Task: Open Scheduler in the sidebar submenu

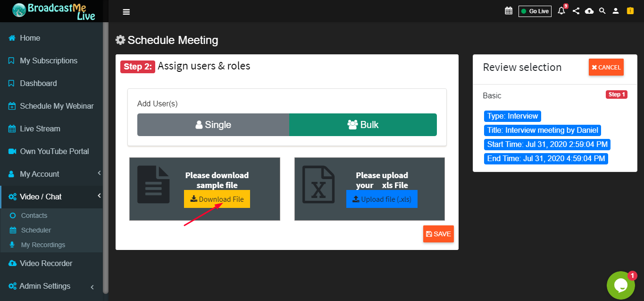Action: click(36, 230)
